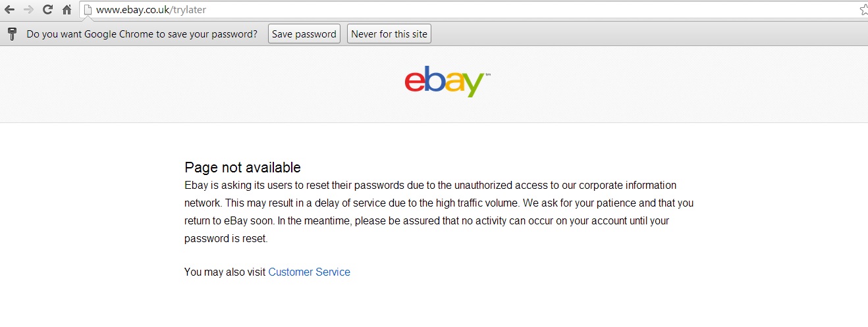Reload the current eBay page

pyautogui.click(x=47, y=10)
